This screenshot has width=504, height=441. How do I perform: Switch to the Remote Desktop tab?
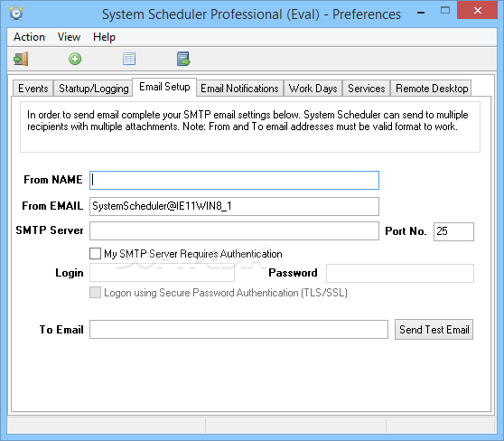tap(432, 89)
